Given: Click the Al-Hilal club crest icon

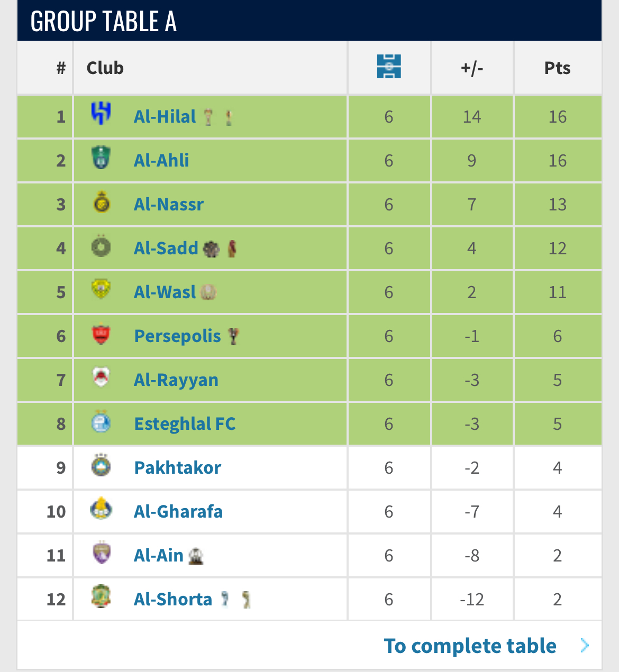Looking at the screenshot, I should [101, 113].
